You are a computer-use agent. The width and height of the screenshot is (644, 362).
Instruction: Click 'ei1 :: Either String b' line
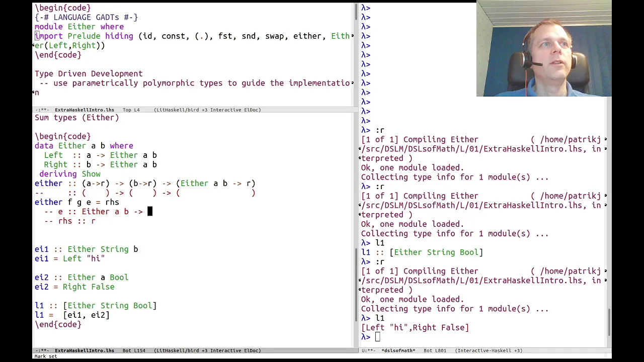point(86,249)
